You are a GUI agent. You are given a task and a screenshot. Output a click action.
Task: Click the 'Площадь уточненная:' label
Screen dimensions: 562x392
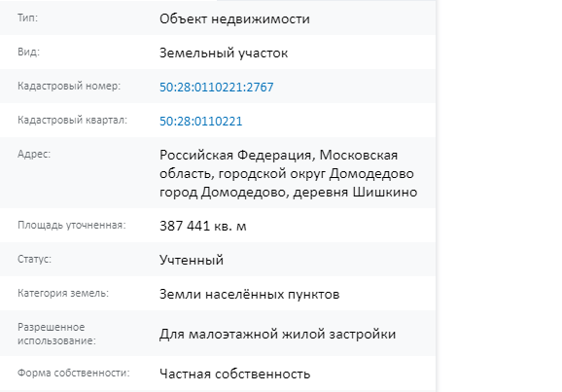tap(72, 226)
